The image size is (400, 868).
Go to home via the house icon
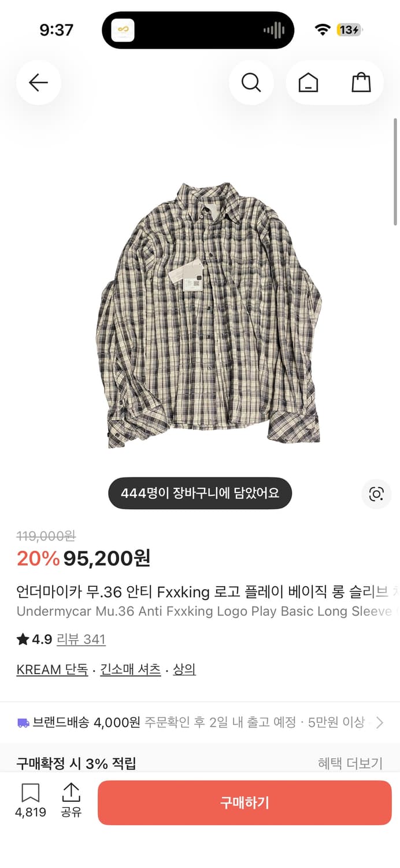pos(308,82)
